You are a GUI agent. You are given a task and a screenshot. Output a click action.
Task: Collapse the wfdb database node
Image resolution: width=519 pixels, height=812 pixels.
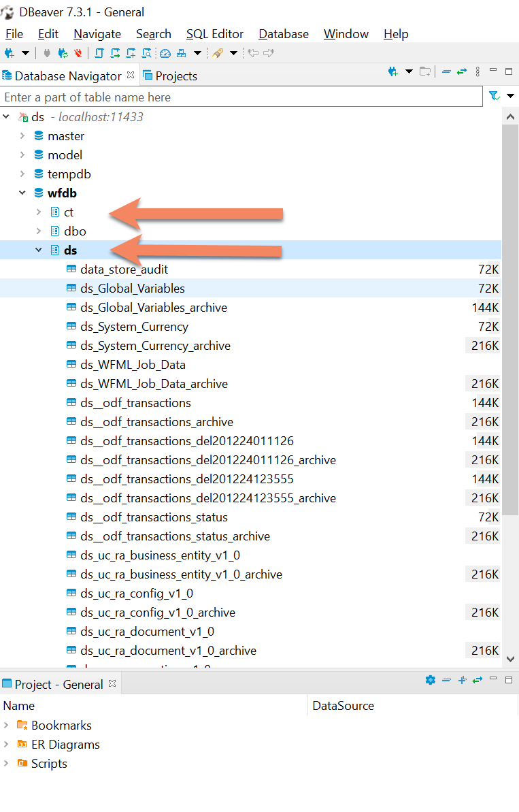pyautogui.click(x=22, y=193)
